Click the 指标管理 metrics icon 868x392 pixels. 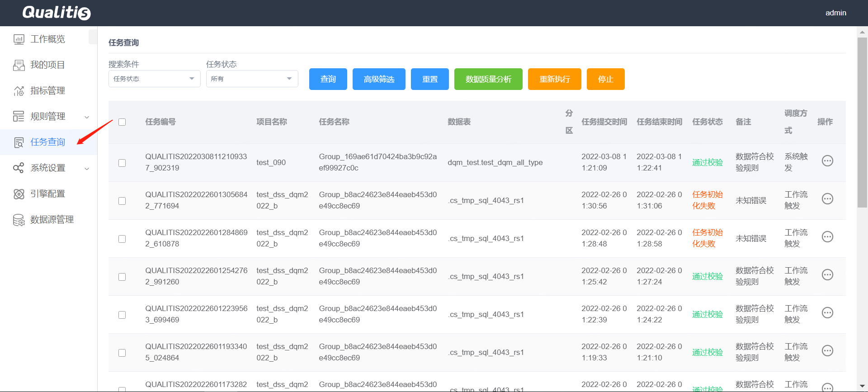point(19,91)
